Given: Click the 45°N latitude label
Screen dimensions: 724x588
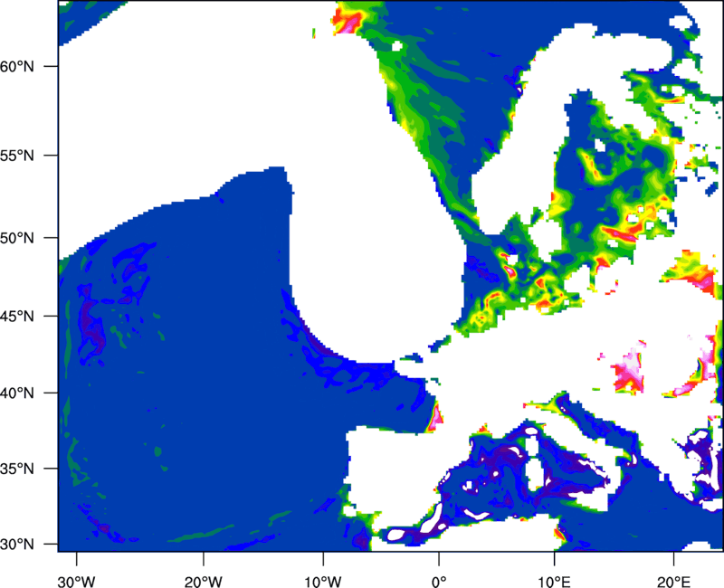Looking at the screenshot, I should tap(17, 317).
